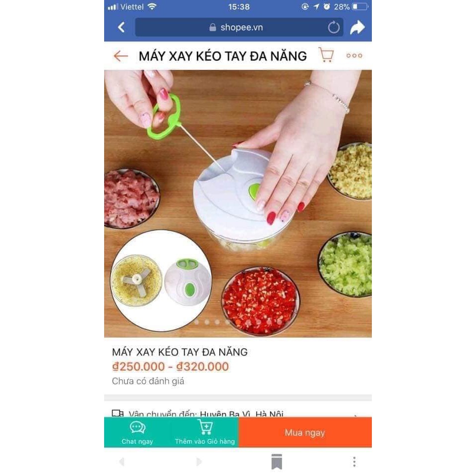This screenshot has width=476, height=476.
Task: Select the product image of chopper
Action: 238,204
